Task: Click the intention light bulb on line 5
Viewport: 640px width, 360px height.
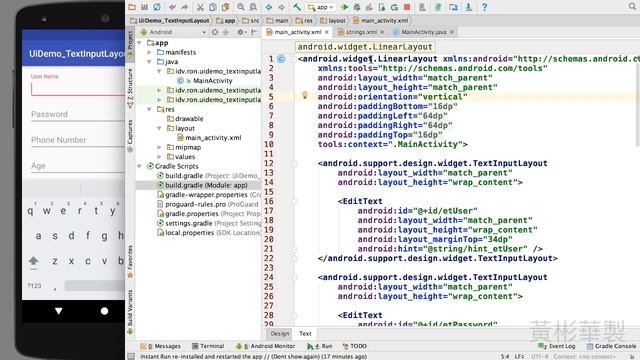Action: pyautogui.click(x=304, y=96)
